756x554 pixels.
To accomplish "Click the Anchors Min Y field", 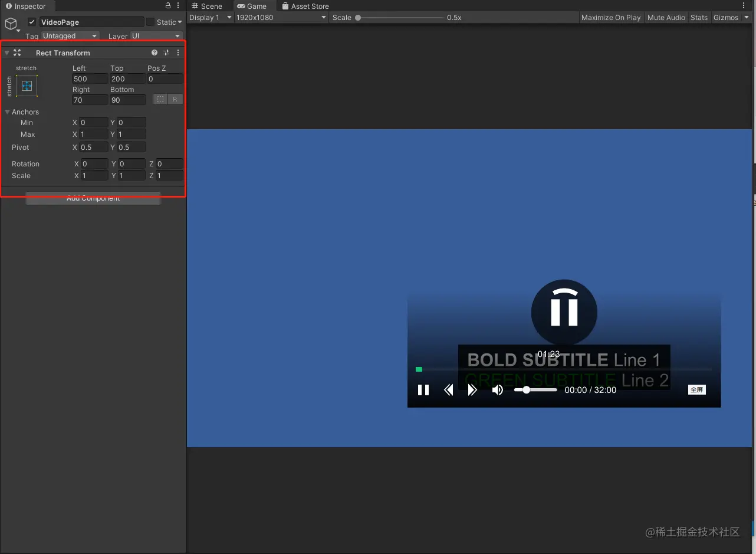I will [x=131, y=123].
